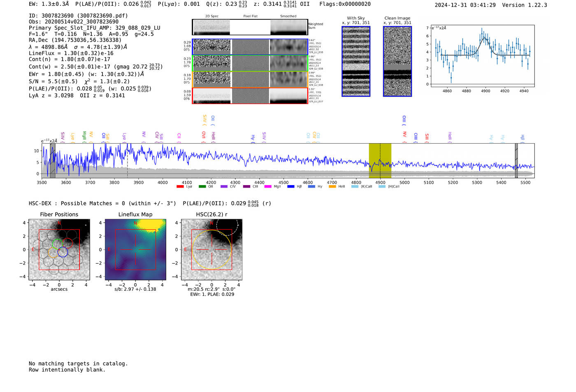Click the 'ID: 3007823690 (3007823690.pdf)' line
The width and height of the screenshot is (576, 392).
point(78,16)
